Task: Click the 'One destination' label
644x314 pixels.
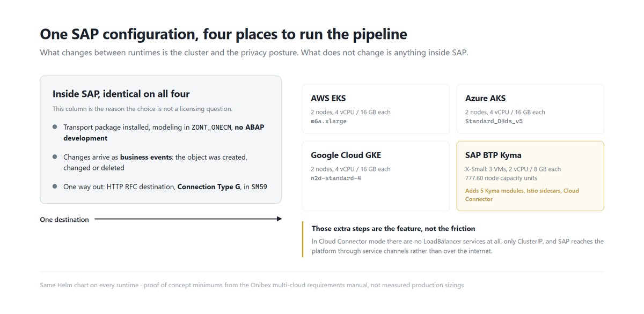Action: [64, 220]
